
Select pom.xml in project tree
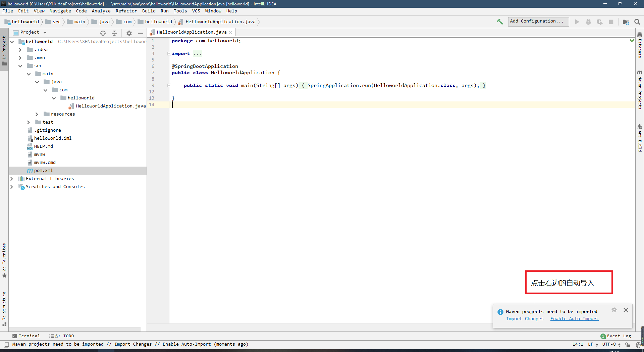[43, 171]
